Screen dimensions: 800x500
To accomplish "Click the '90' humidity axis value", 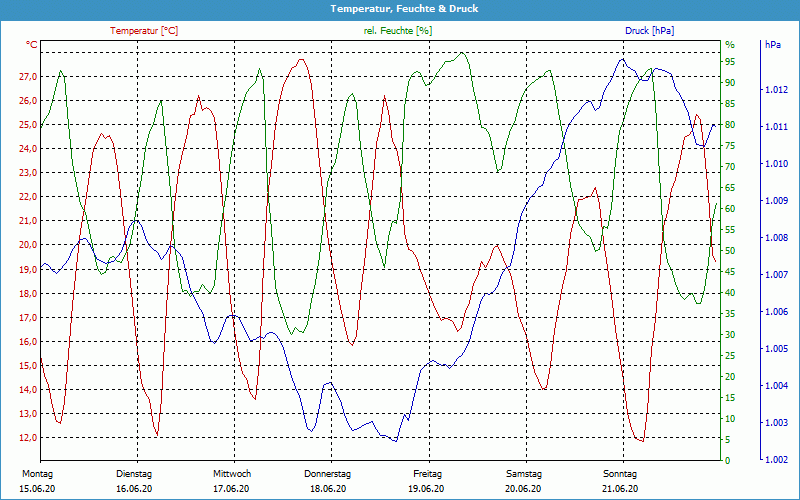I will click(x=730, y=83).
